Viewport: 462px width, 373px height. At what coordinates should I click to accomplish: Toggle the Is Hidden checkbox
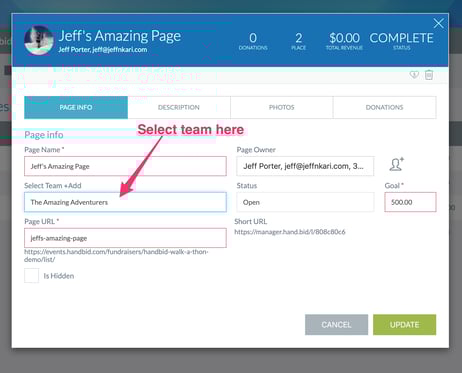click(32, 276)
